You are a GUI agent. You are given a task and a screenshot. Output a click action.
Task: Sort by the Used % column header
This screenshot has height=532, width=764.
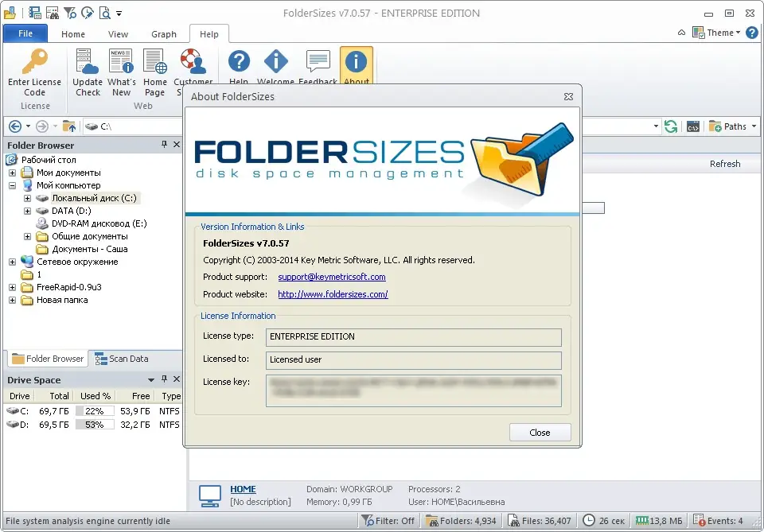point(95,396)
